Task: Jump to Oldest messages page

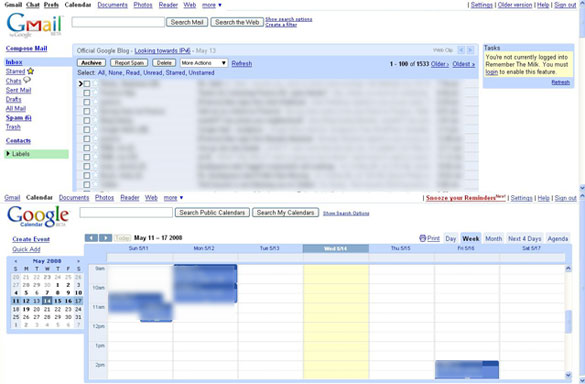Action: [x=463, y=64]
